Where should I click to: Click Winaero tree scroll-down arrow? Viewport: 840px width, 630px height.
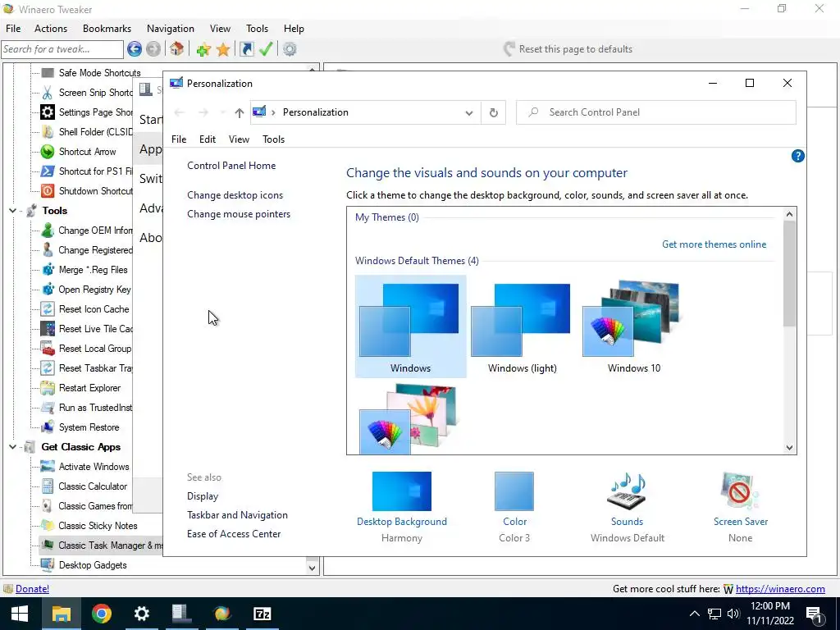(x=312, y=568)
